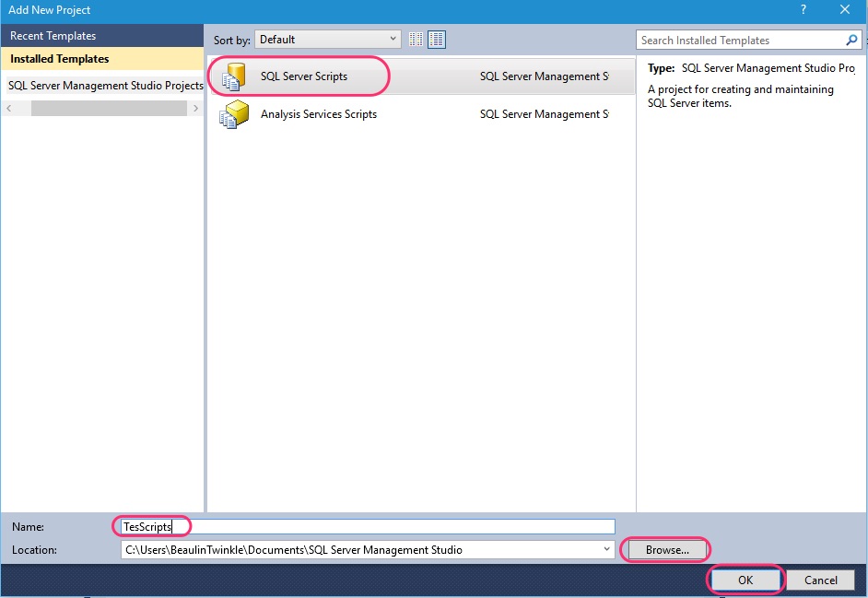This screenshot has width=868, height=598.
Task: Click the search magnifier icon
Action: pos(851,40)
